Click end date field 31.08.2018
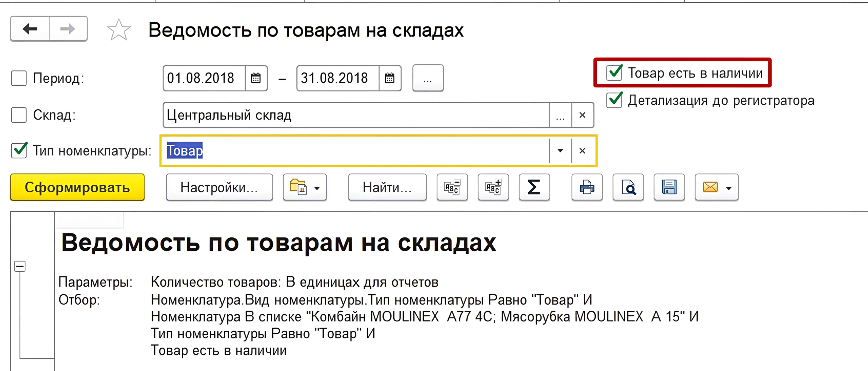Image resolution: width=868 pixels, height=371 pixels. click(x=338, y=78)
